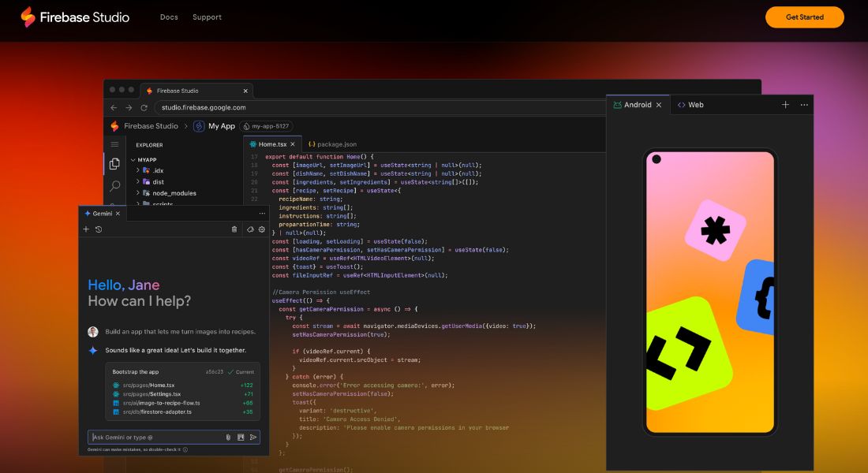This screenshot has height=473, width=868.
Task: Click the My App breadcrumb label
Action: pos(222,126)
